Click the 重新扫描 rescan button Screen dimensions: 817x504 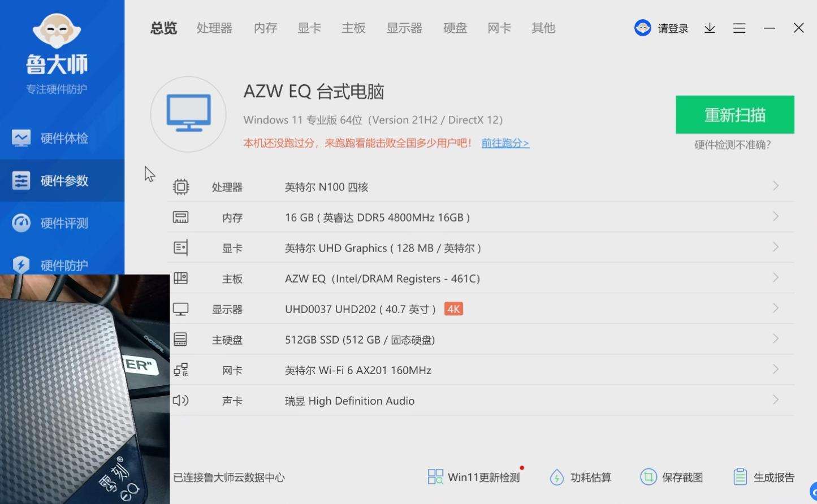click(x=735, y=115)
